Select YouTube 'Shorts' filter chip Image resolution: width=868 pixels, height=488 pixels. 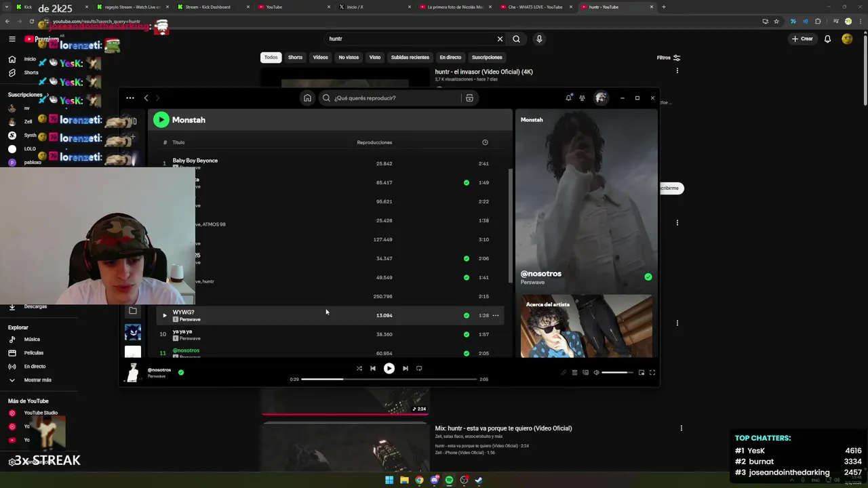click(x=295, y=58)
